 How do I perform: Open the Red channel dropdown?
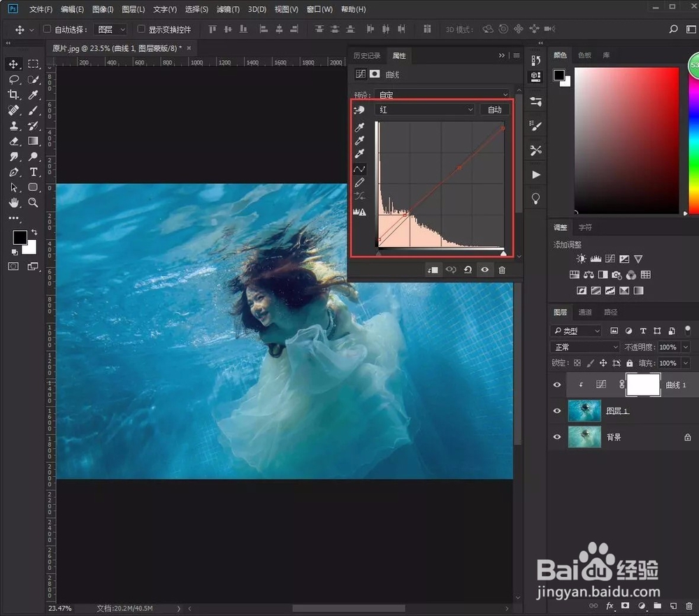point(425,110)
